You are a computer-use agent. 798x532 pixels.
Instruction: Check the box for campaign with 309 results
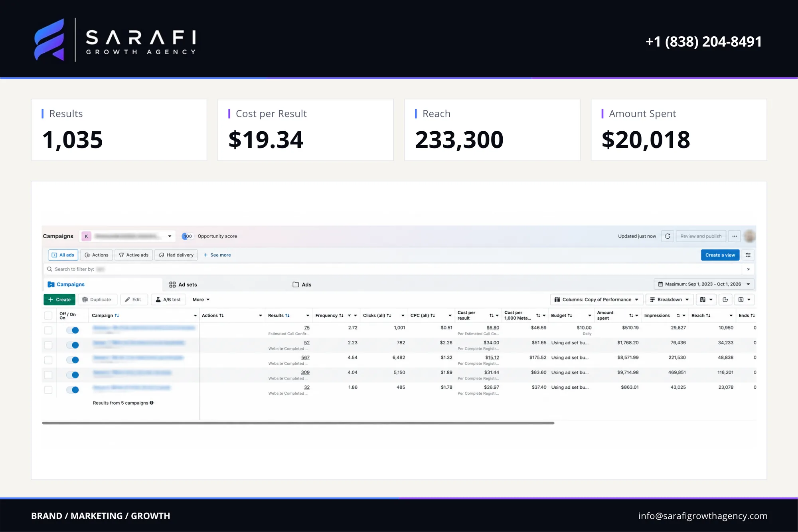click(x=48, y=375)
